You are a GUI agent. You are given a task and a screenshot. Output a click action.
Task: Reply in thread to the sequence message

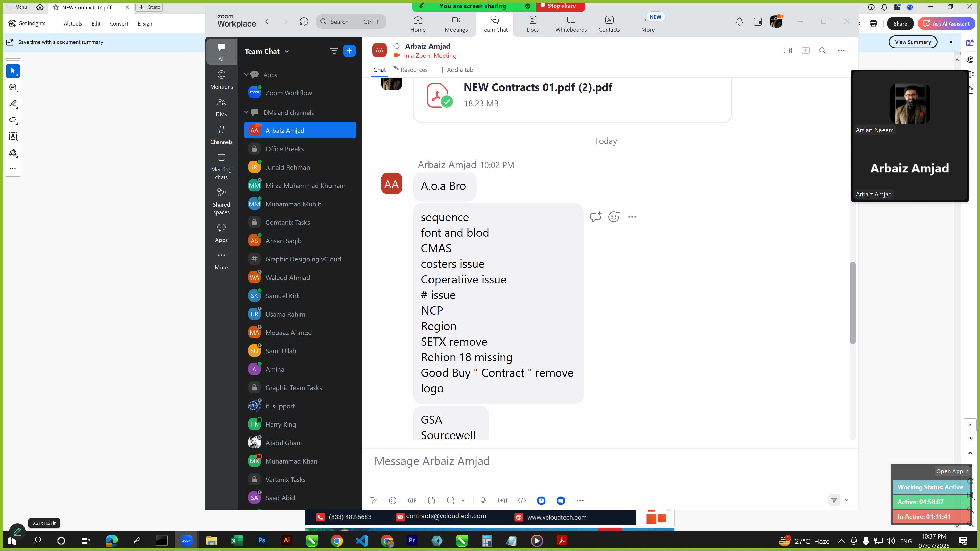coord(595,217)
